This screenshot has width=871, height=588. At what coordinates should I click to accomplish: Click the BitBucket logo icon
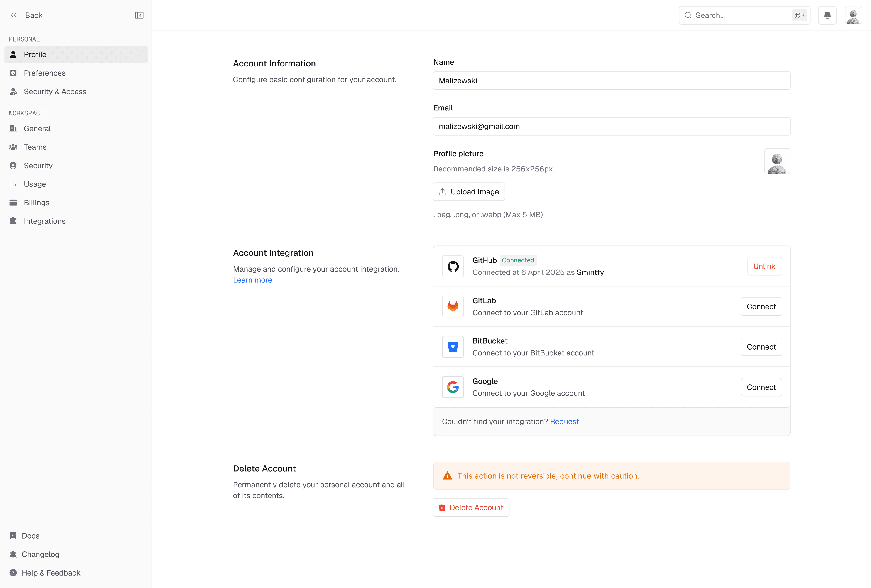click(453, 347)
